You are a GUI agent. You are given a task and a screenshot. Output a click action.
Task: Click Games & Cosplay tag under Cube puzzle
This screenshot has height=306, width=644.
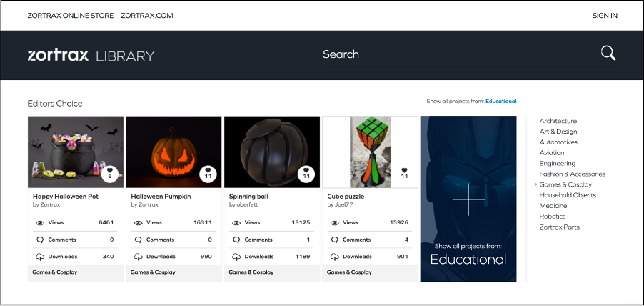(349, 272)
